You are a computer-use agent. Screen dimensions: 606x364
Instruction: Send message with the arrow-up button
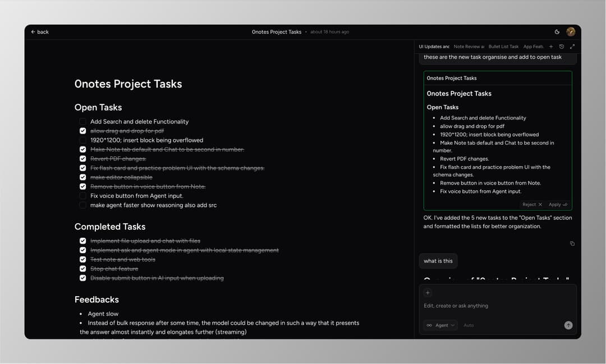click(x=568, y=325)
